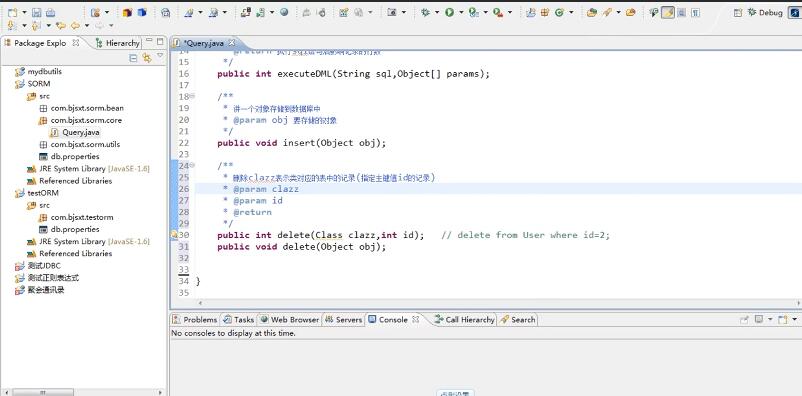This screenshot has width=802, height=396.
Task: Click the Search flashlight toolbar icon
Action: click(x=607, y=13)
